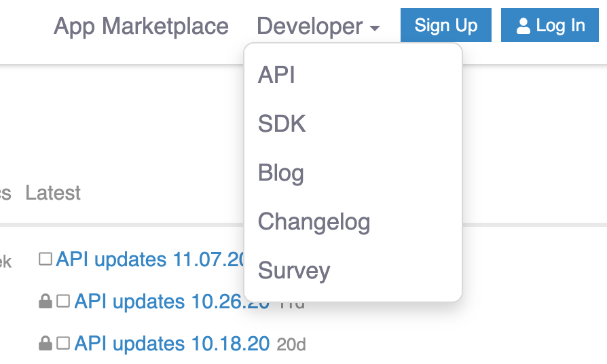Select the Changelog menu entry
This screenshot has height=364, width=607.
coord(314,221)
